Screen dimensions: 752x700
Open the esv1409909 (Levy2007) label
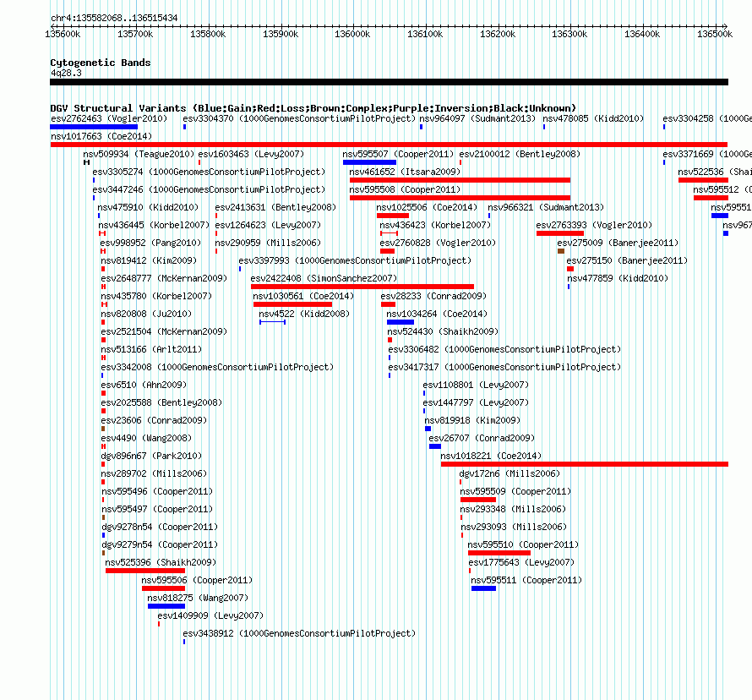(210, 615)
